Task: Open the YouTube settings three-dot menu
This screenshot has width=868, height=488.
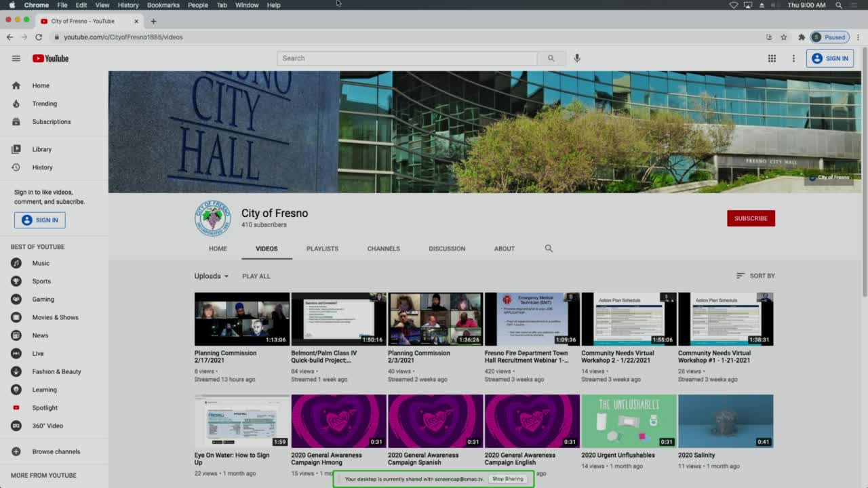Action: [x=793, y=58]
